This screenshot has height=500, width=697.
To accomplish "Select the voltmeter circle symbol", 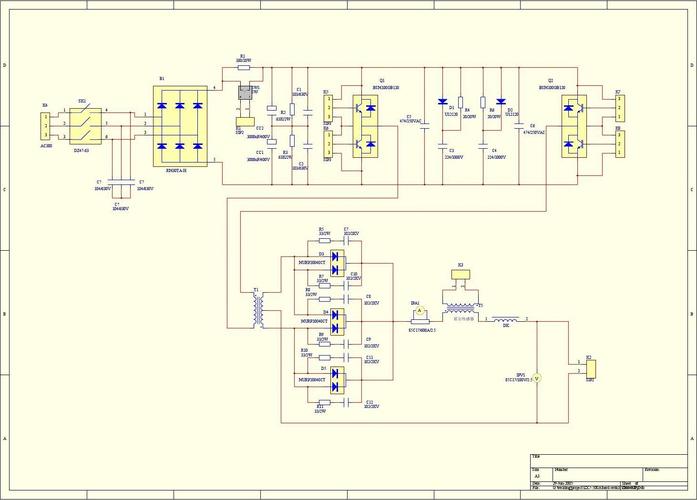I will click(537, 378).
